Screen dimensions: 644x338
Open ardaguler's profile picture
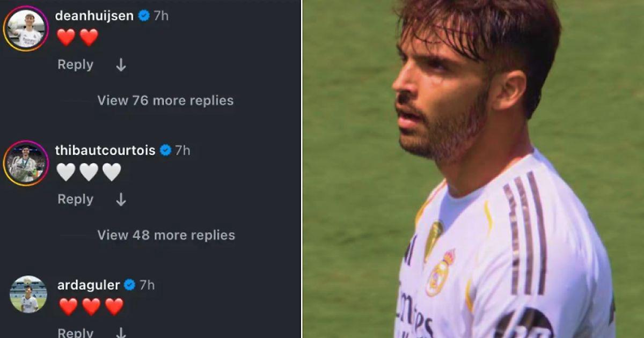(x=28, y=295)
